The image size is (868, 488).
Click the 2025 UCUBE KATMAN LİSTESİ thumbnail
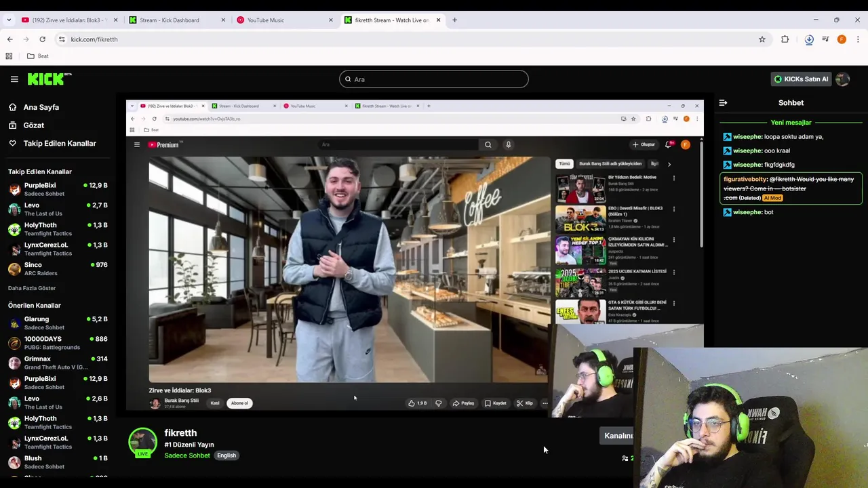(580, 282)
